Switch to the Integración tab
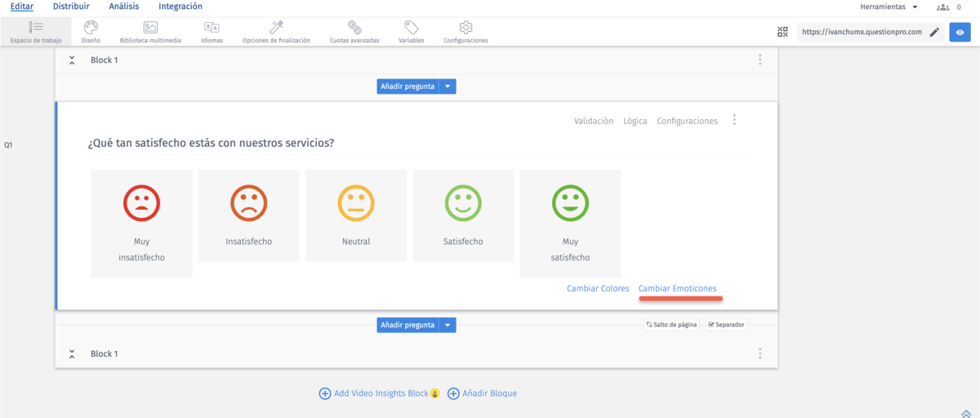 180,7
